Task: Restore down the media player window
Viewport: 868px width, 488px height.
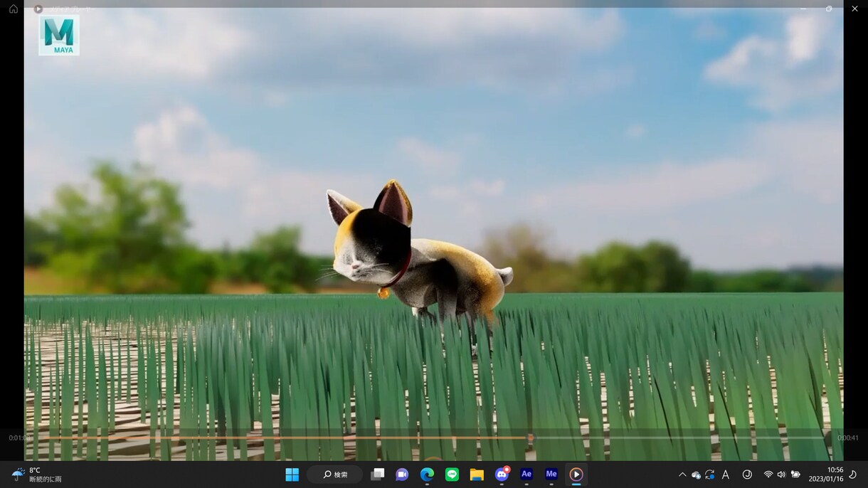Action: [x=829, y=9]
